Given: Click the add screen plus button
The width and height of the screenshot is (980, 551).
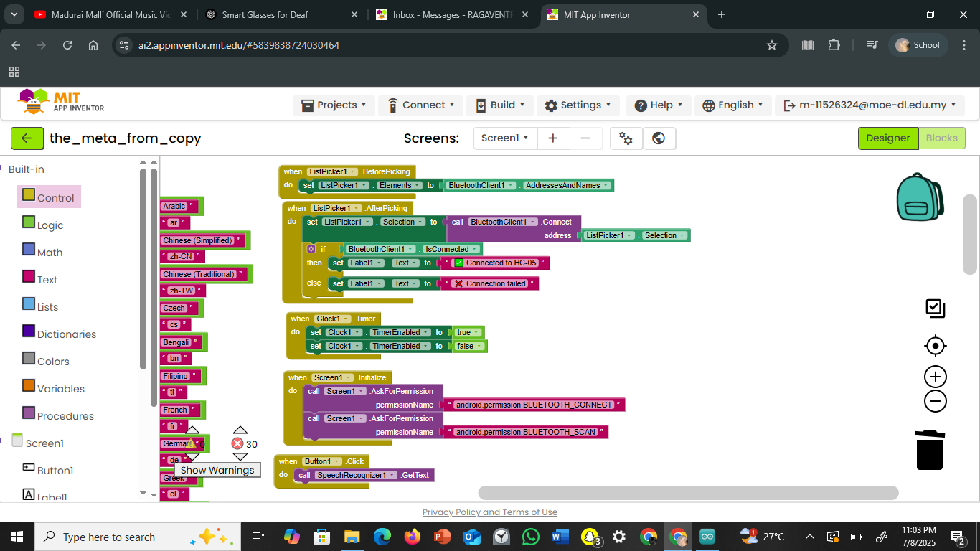Looking at the screenshot, I should click(553, 138).
